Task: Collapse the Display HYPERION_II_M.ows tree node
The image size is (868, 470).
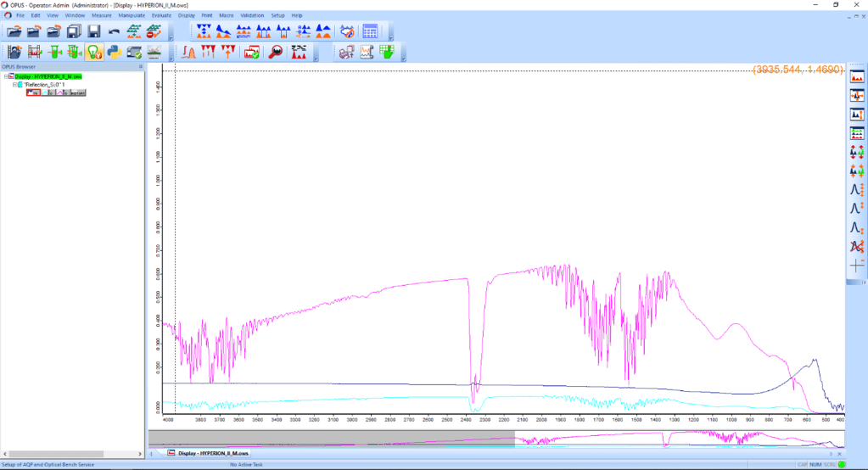Action: click(7, 76)
